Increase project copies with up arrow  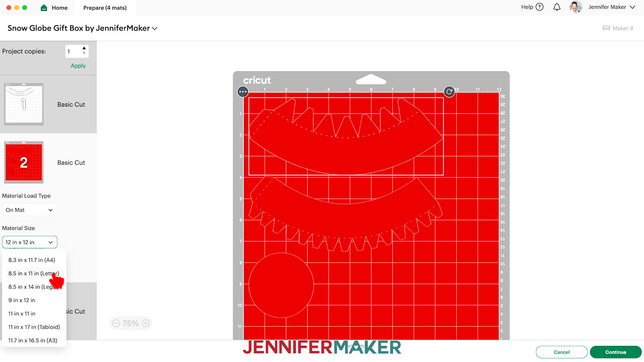(84, 48)
